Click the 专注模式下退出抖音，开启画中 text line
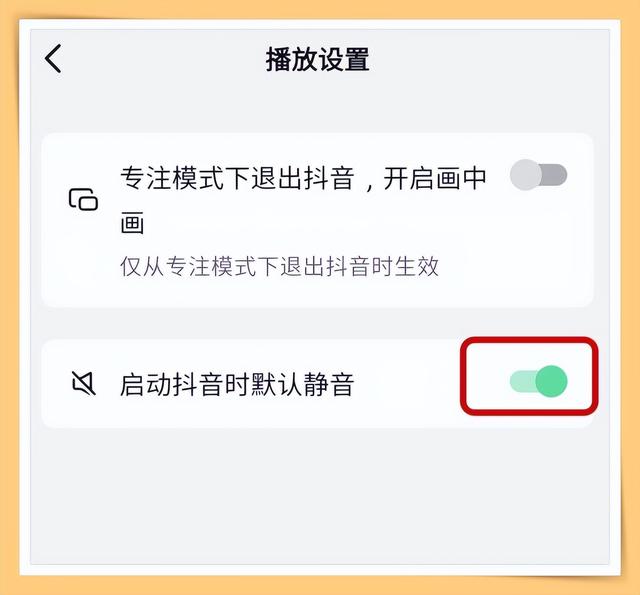Viewport: 640px width, 595px height. pyautogui.click(x=303, y=178)
